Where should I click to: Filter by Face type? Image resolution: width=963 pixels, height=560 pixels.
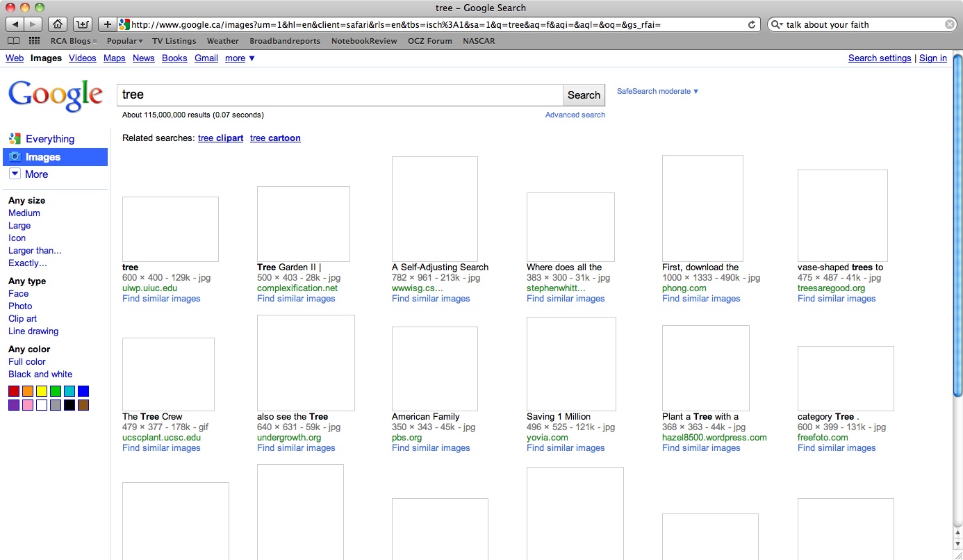pos(19,294)
